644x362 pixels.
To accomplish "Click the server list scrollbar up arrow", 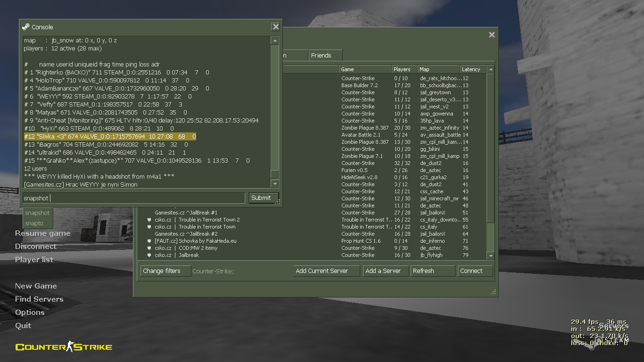I will click(491, 69).
